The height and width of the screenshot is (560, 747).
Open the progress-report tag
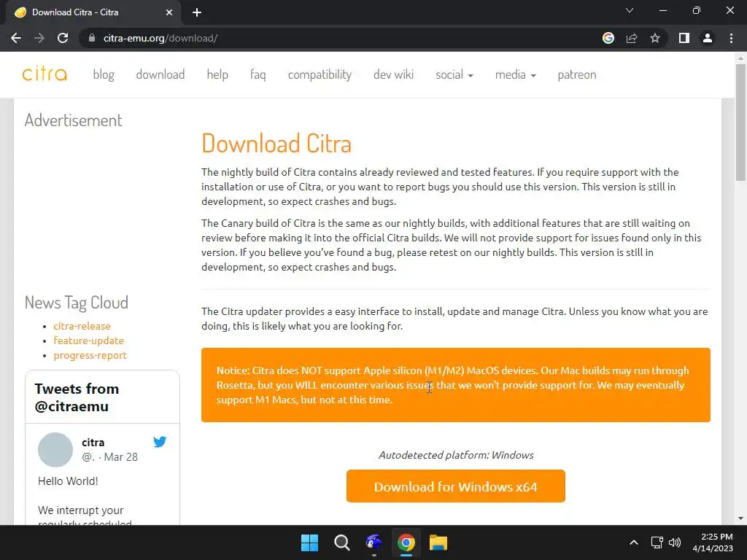90,355
